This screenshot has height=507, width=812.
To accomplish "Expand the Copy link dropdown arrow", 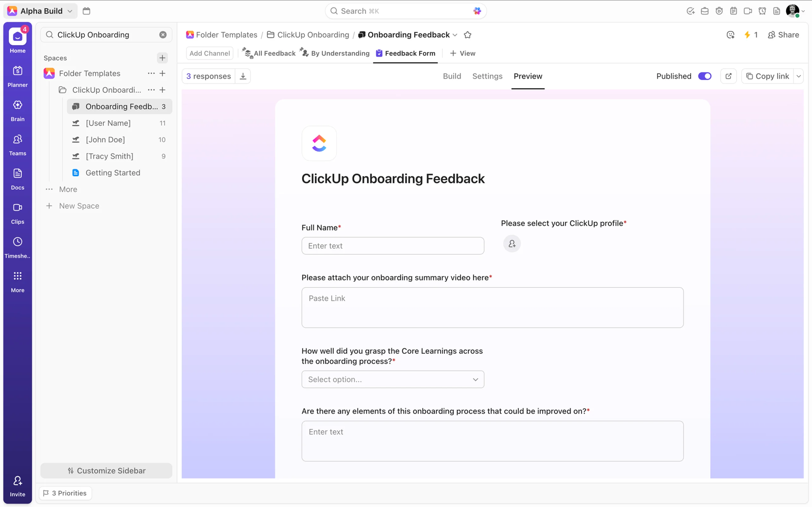I will point(799,76).
